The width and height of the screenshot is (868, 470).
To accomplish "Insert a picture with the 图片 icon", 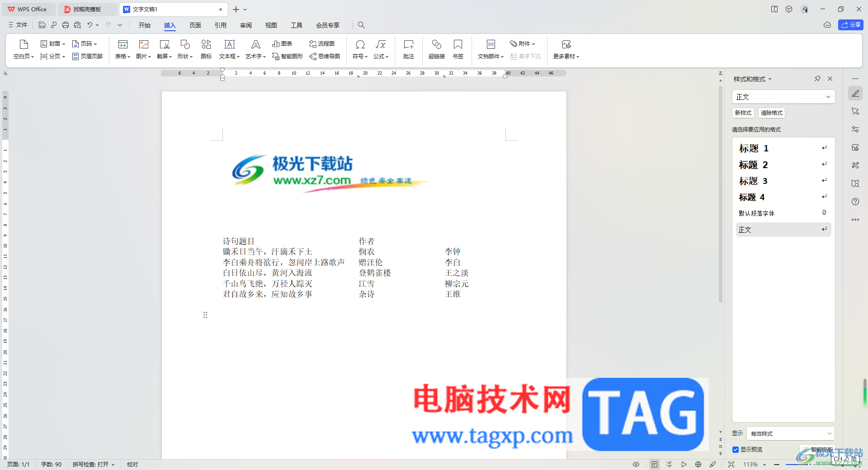I will pyautogui.click(x=143, y=49).
